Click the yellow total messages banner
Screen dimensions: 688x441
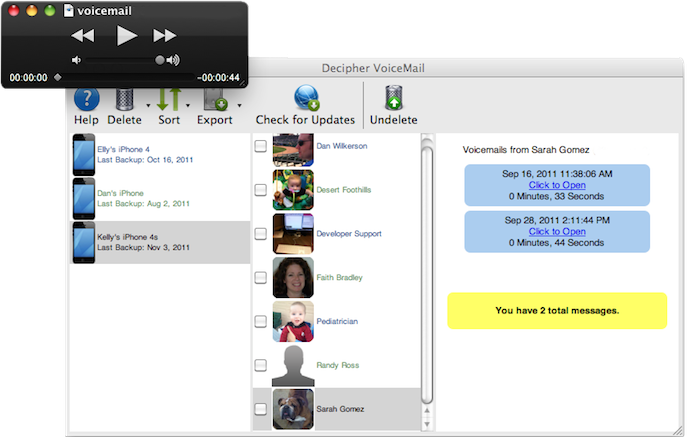[x=557, y=311]
